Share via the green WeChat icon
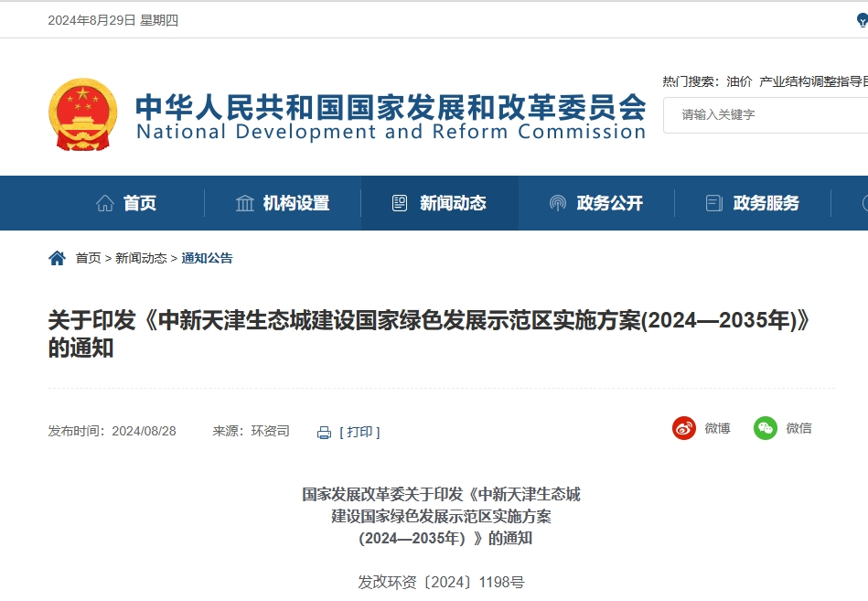868x601 pixels. (x=766, y=428)
